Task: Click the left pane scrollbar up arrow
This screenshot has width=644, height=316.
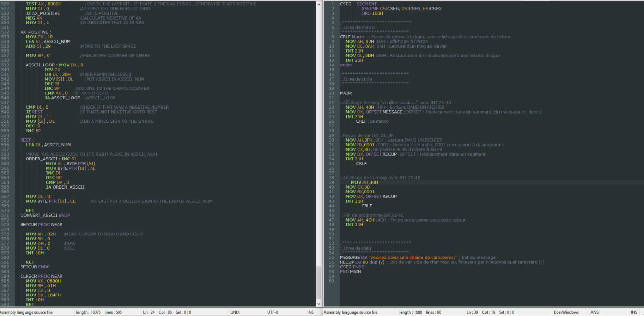Action: 319,4
